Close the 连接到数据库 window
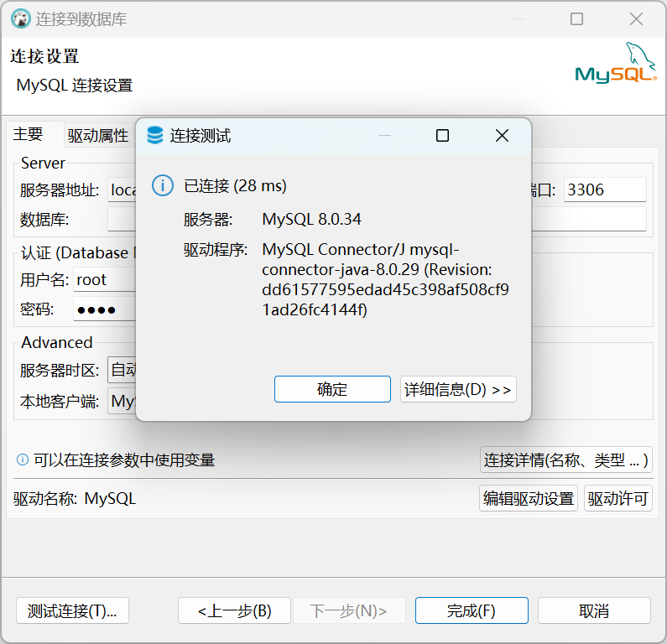 coord(636,18)
